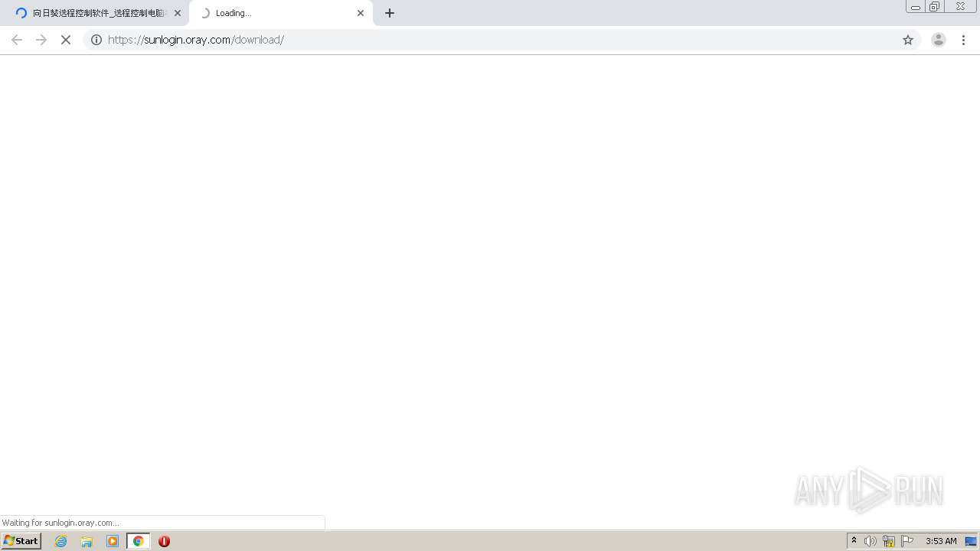This screenshot has height=551, width=980.
Task: Open a new browser tab
Action: tap(390, 13)
